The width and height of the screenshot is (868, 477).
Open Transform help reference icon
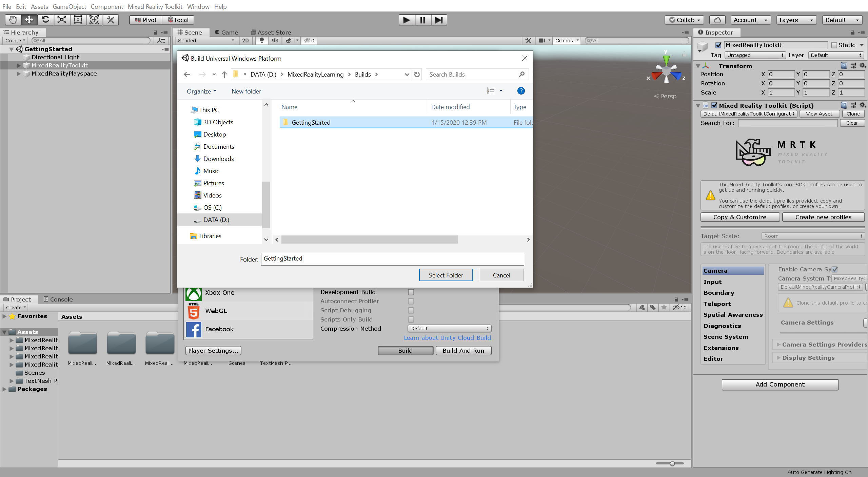[844, 66]
